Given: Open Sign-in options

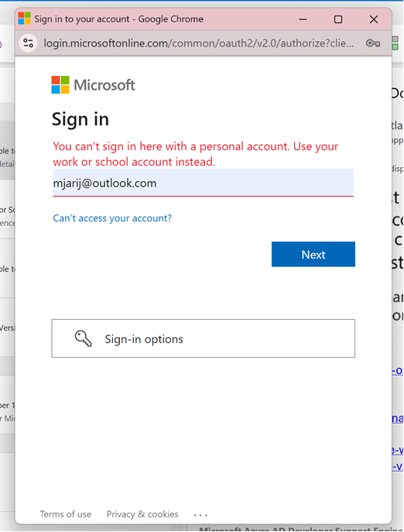Looking at the screenshot, I should (204, 338).
